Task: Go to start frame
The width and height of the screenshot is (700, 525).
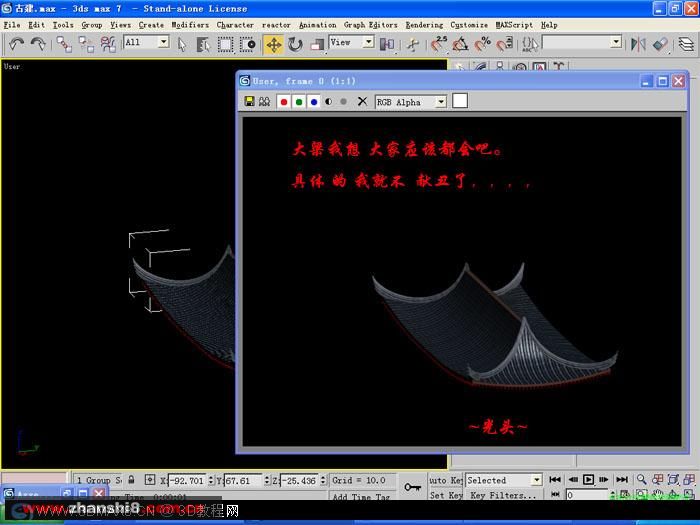Action: [x=555, y=479]
